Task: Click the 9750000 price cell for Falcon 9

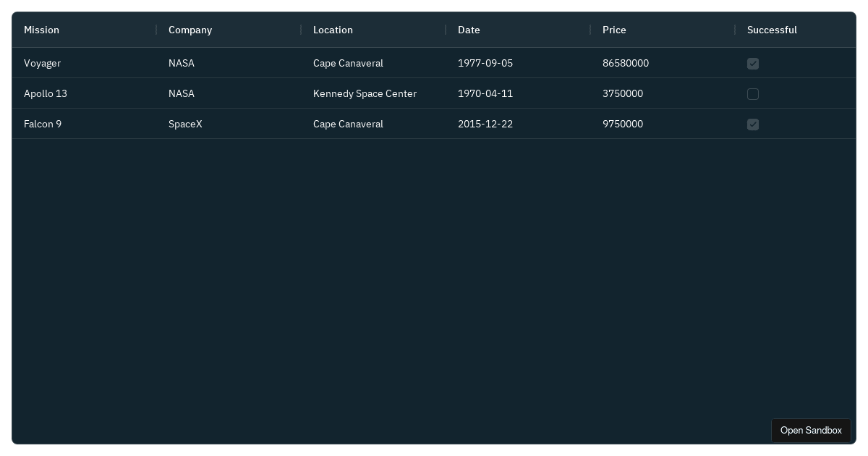Action: (623, 124)
